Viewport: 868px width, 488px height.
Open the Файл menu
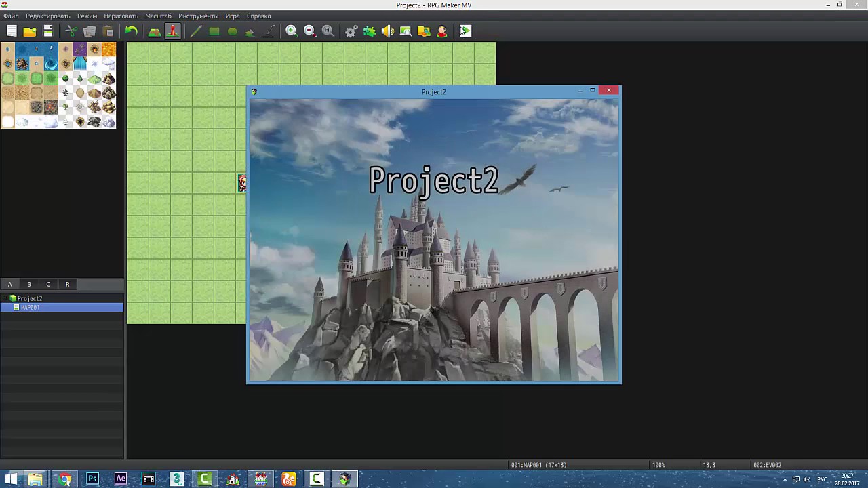[x=11, y=16]
